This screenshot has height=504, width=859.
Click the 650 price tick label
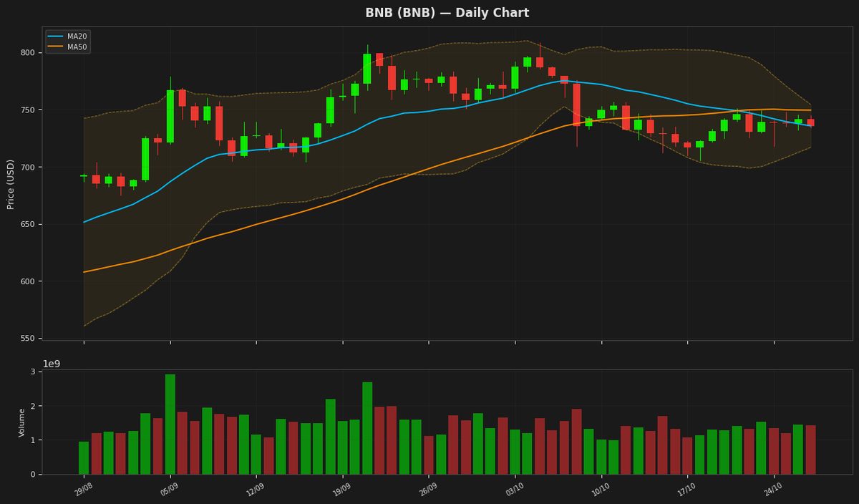28,225
